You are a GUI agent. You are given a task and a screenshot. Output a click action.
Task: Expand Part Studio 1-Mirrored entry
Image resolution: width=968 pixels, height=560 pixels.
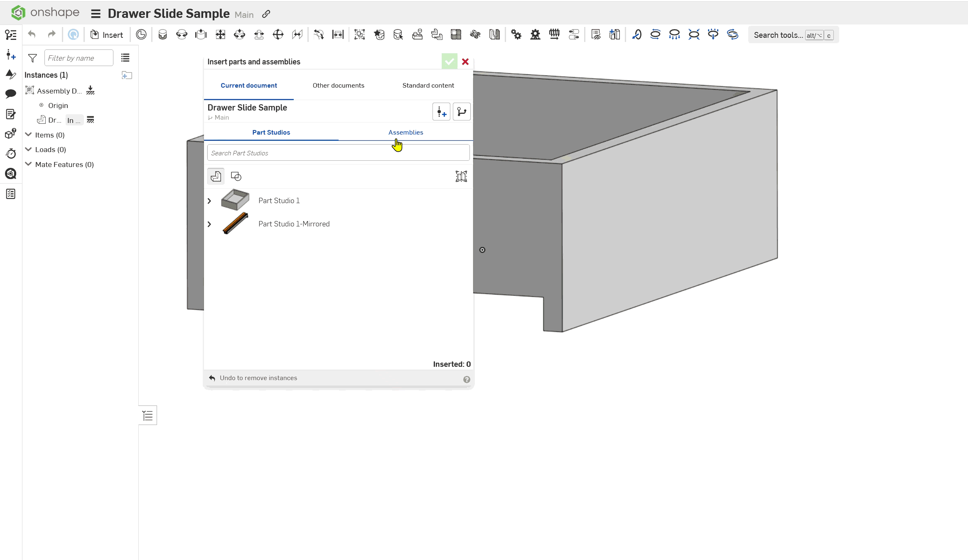209,224
